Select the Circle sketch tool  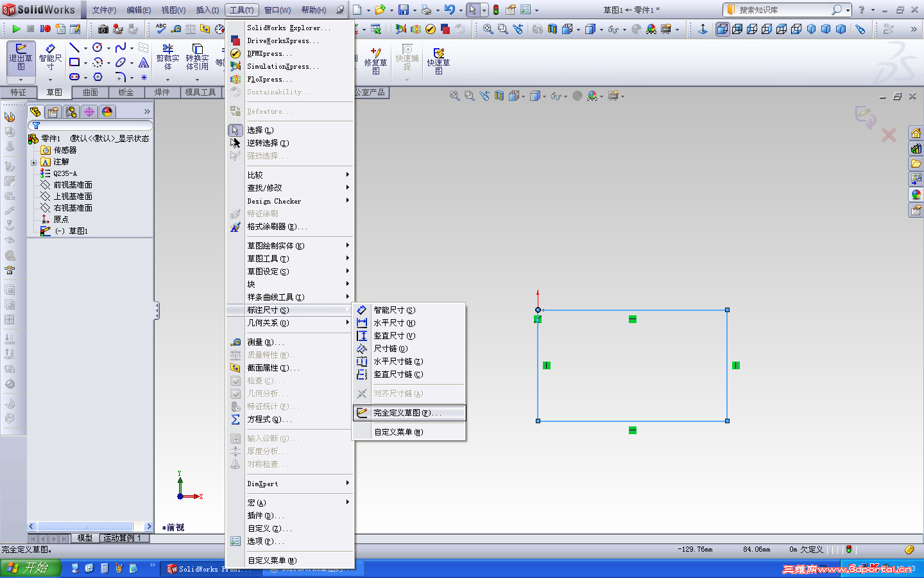pos(98,48)
